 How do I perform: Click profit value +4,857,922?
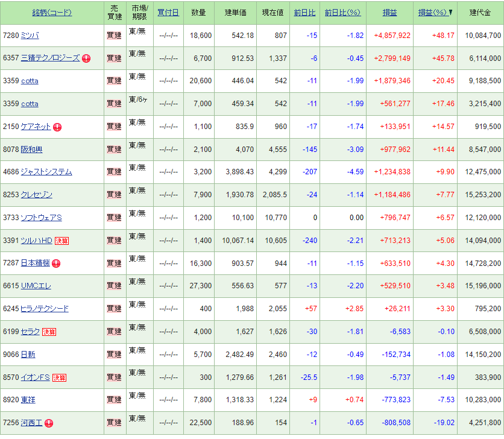point(392,36)
